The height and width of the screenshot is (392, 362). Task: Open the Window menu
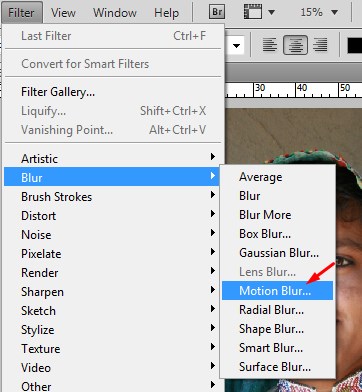pyautogui.click(x=115, y=13)
